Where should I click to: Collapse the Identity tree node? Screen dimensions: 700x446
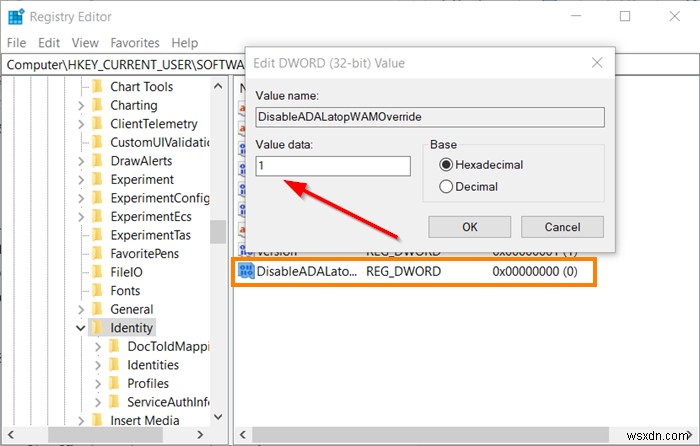point(80,328)
